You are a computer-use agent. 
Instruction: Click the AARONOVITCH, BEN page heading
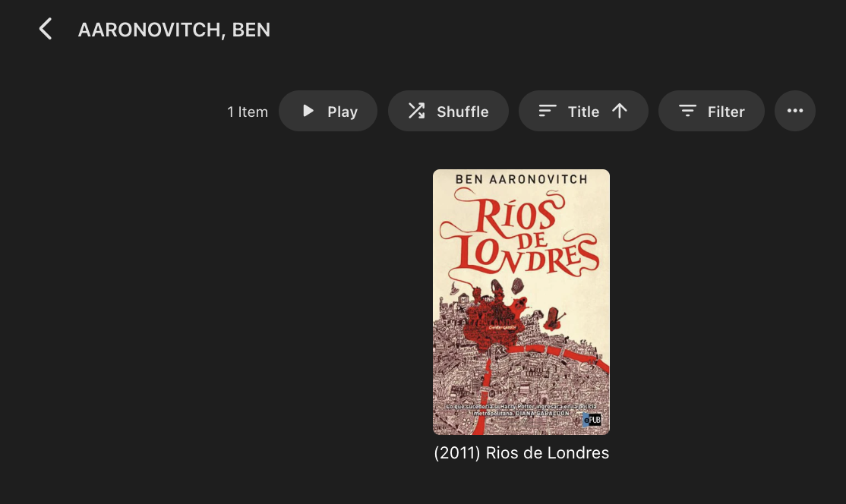click(174, 30)
